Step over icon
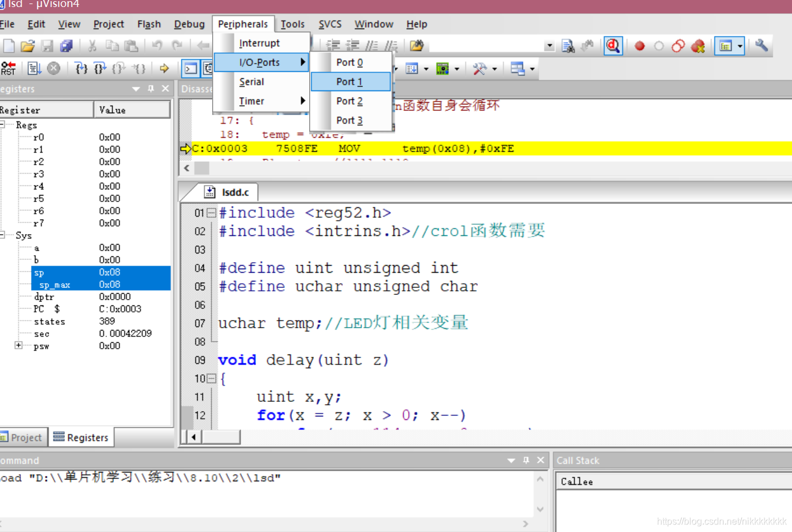Screen dimensions: 792x532 point(100,68)
